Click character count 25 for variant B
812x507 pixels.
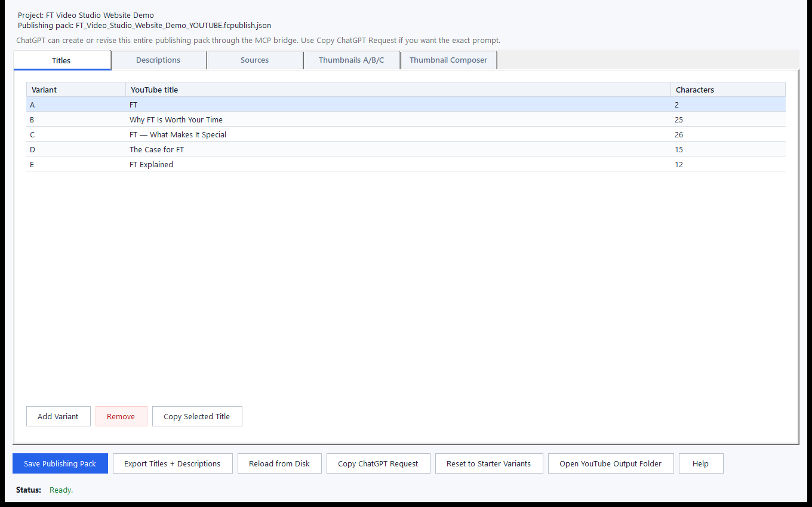(679, 119)
